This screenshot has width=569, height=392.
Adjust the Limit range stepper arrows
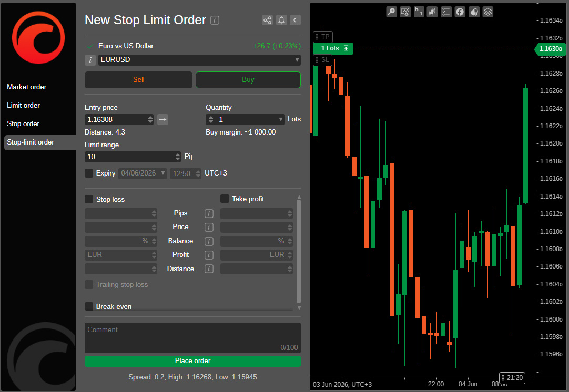(x=177, y=157)
